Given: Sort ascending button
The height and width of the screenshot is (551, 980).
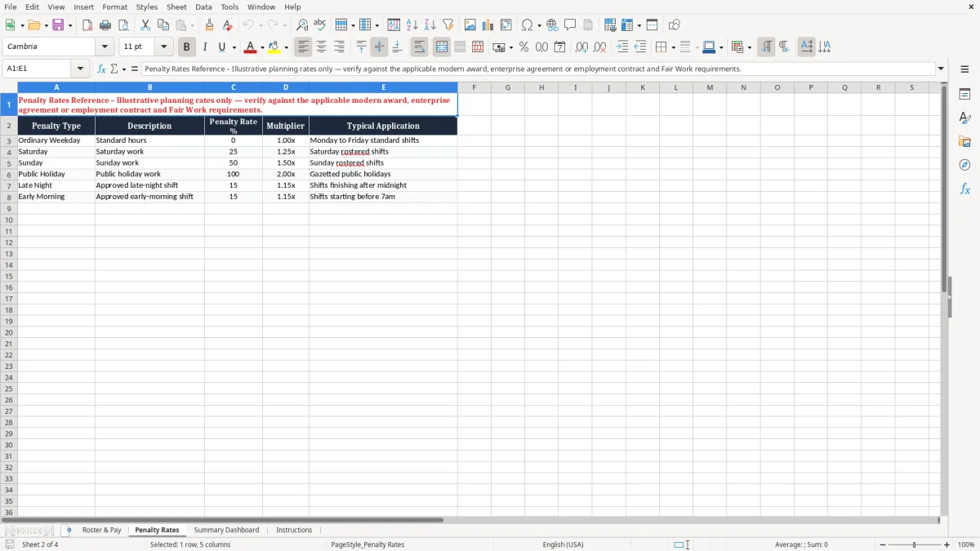Looking at the screenshot, I should [x=412, y=25].
